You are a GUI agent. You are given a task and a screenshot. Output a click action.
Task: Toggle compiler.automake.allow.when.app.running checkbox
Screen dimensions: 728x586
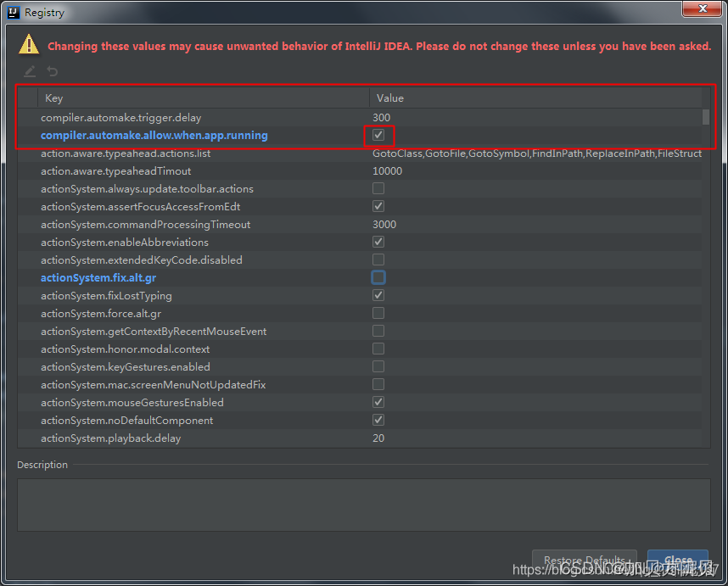(378, 135)
